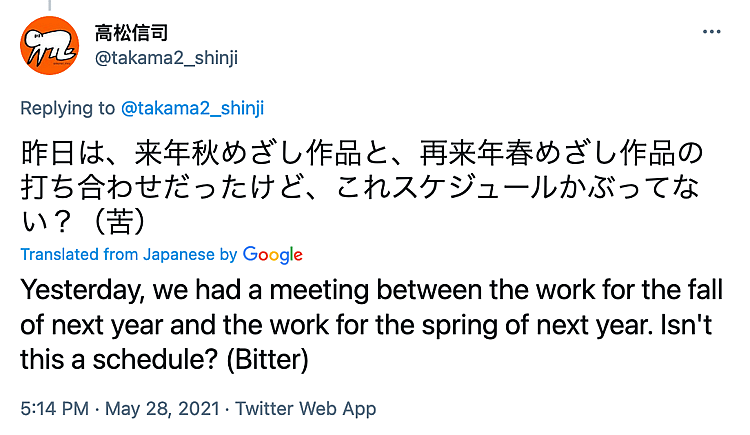This screenshot has height=435, width=750.
Task: Open the tweet's three-dot More menu
Action: [x=712, y=32]
